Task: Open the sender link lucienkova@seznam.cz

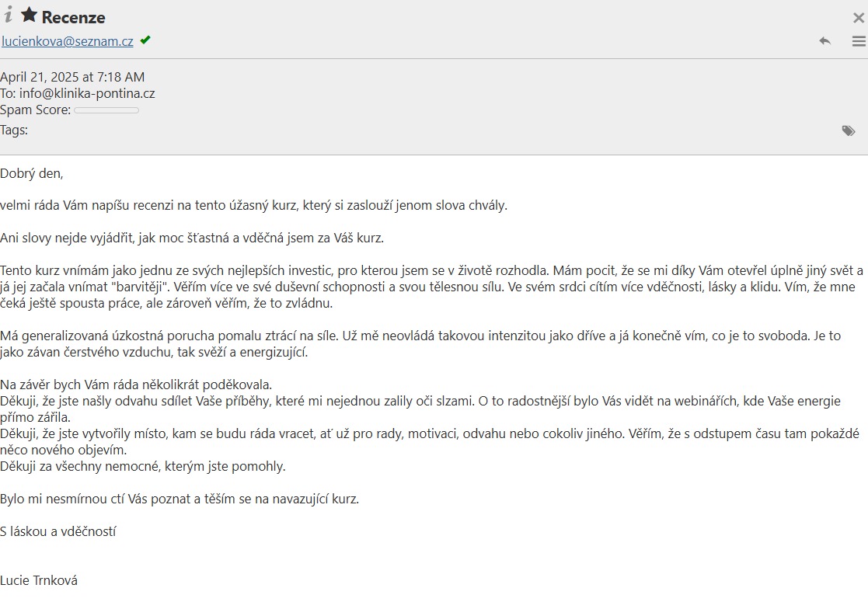Action: point(67,41)
